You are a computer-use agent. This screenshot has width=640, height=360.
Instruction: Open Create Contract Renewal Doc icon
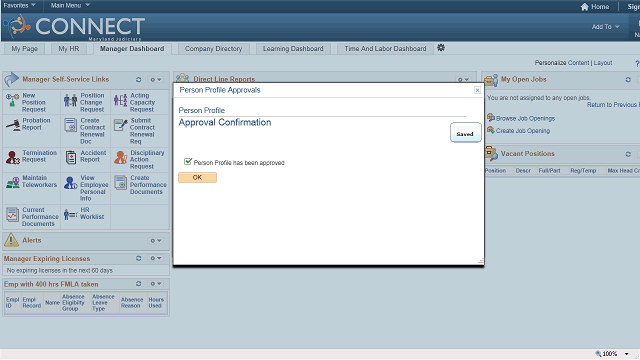pyautogui.click(x=70, y=125)
